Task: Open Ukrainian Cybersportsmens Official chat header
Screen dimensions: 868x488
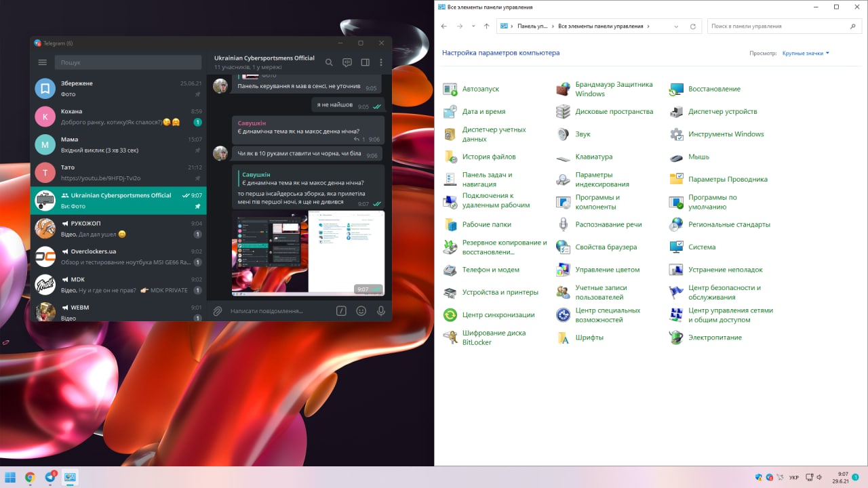Action: 264,62
